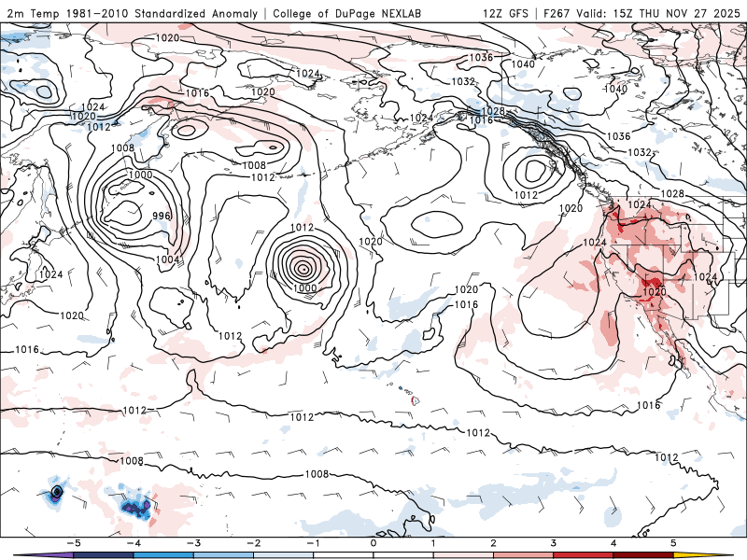Click the '12Z GFS' model run label
This screenshot has height=560, width=747.
click(x=505, y=13)
